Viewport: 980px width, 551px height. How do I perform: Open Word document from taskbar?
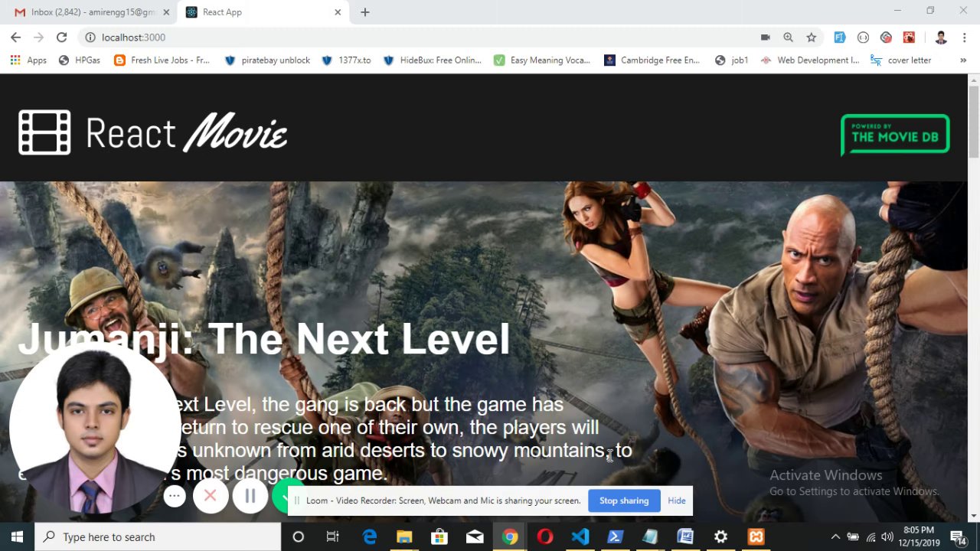point(685,536)
